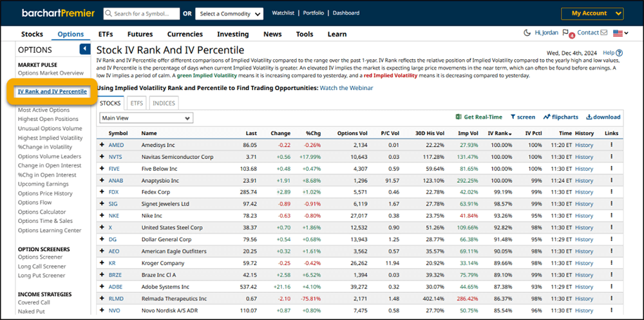This screenshot has height=320, width=644.
Task: Open links menu for NKE row
Action: (x=612, y=216)
